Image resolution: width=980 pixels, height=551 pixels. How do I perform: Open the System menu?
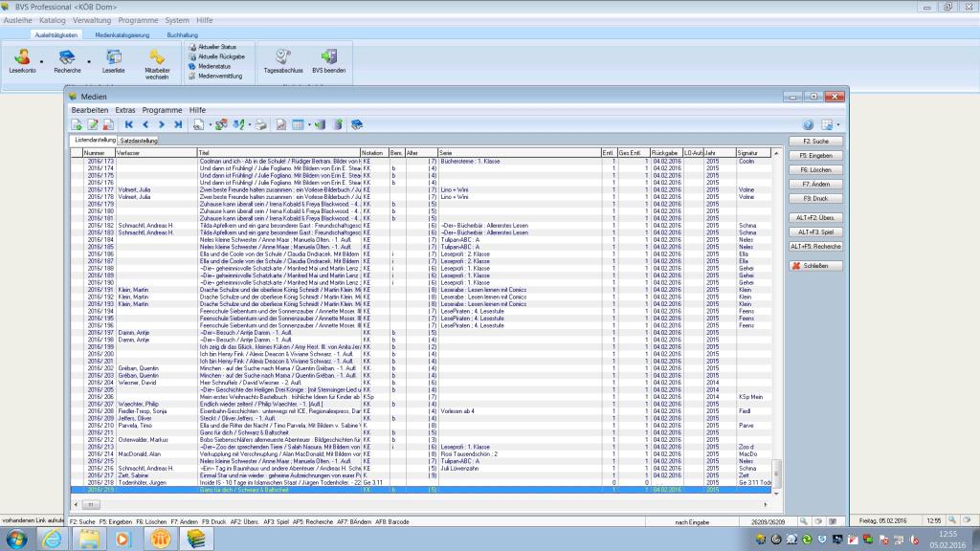tap(177, 21)
